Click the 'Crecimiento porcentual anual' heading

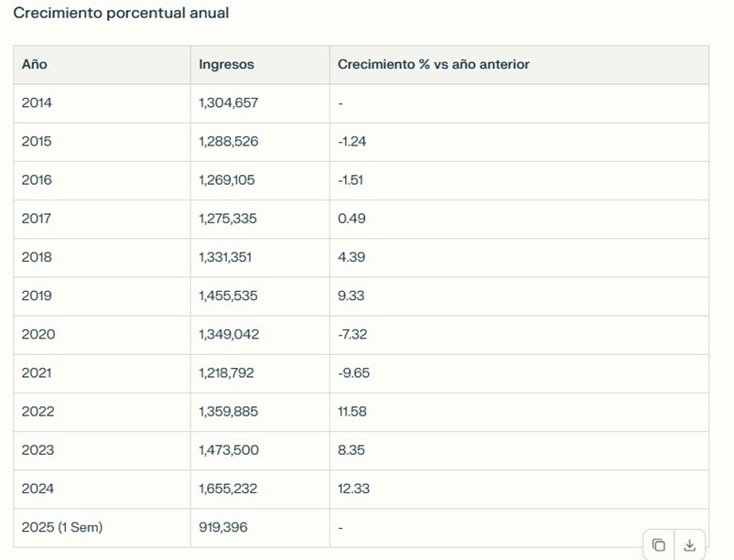(121, 14)
